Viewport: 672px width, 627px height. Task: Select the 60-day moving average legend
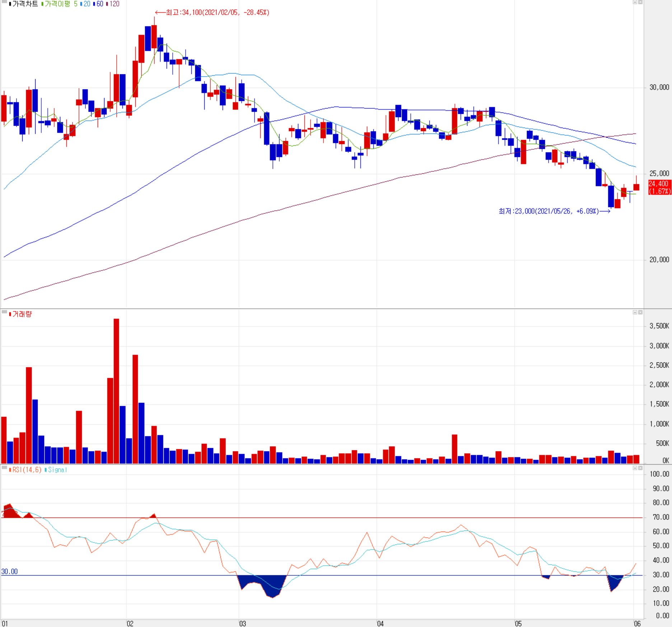[x=98, y=4]
